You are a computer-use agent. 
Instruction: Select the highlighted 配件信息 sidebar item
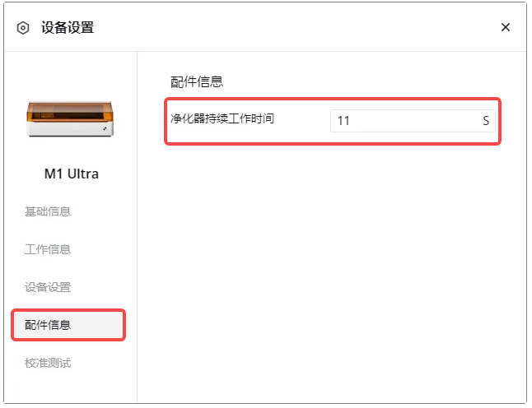pos(68,325)
